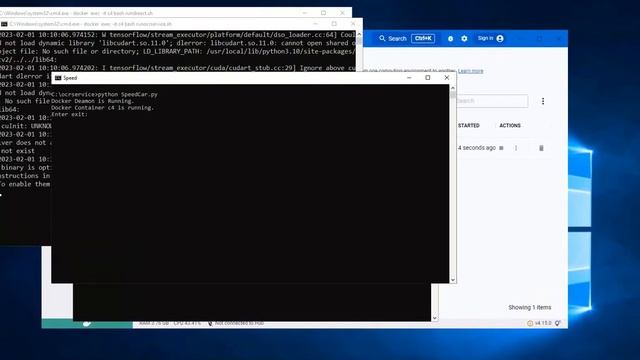Viewport: 640px width, 360px height.
Task: Delete the container with trash icon
Action: (x=541, y=148)
